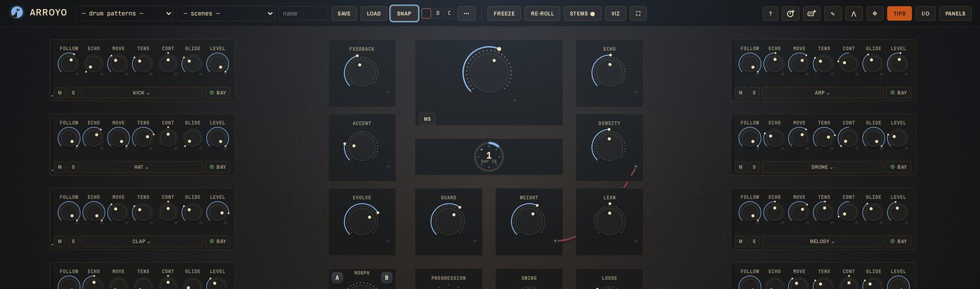Click the GUARD knob

coord(448,221)
